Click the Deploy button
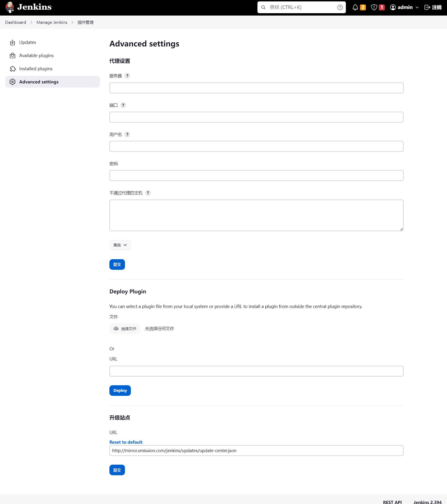The image size is (447, 504). coord(120,390)
